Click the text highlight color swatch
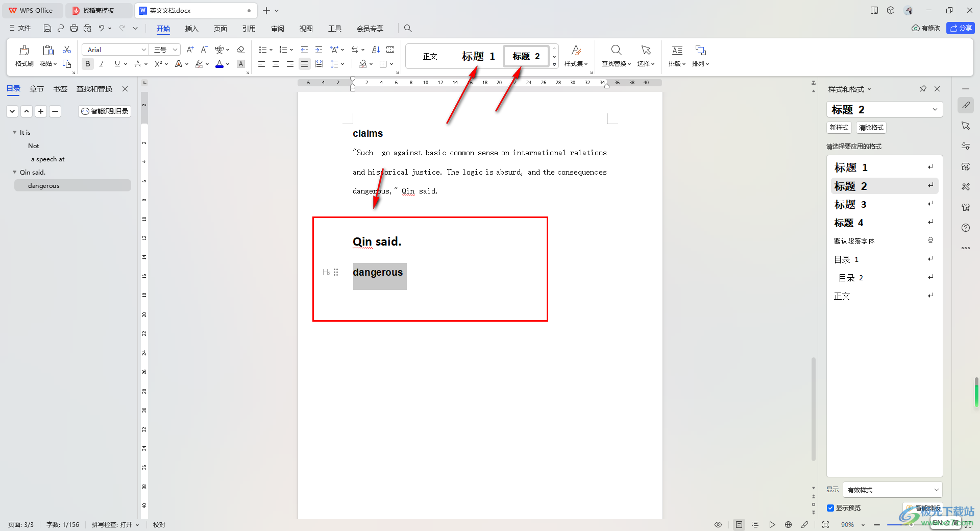The image size is (980, 531). (199, 64)
